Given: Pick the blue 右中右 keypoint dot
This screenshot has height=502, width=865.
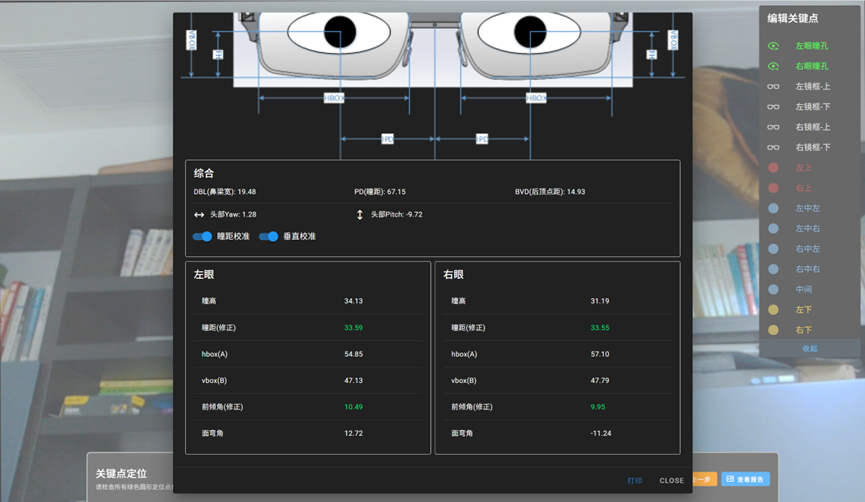Looking at the screenshot, I should 773,269.
